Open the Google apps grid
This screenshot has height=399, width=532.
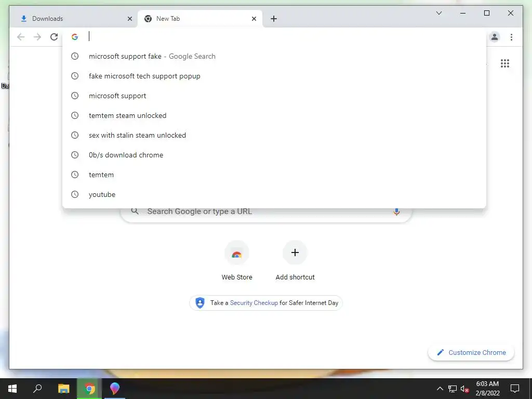click(505, 63)
